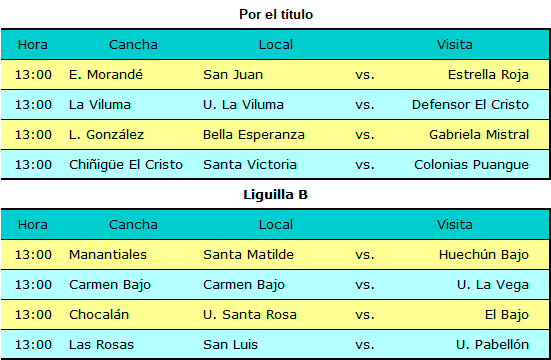The width and height of the screenshot is (551, 360).
Task: Click the Chiñigüe El Cristo venue
Action: point(126,165)
